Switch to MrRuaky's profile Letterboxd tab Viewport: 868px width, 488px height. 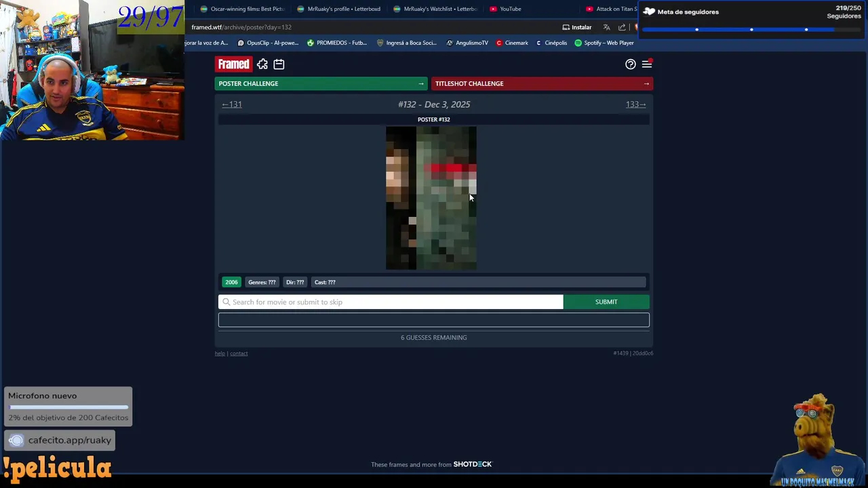[x=339, y=9]
